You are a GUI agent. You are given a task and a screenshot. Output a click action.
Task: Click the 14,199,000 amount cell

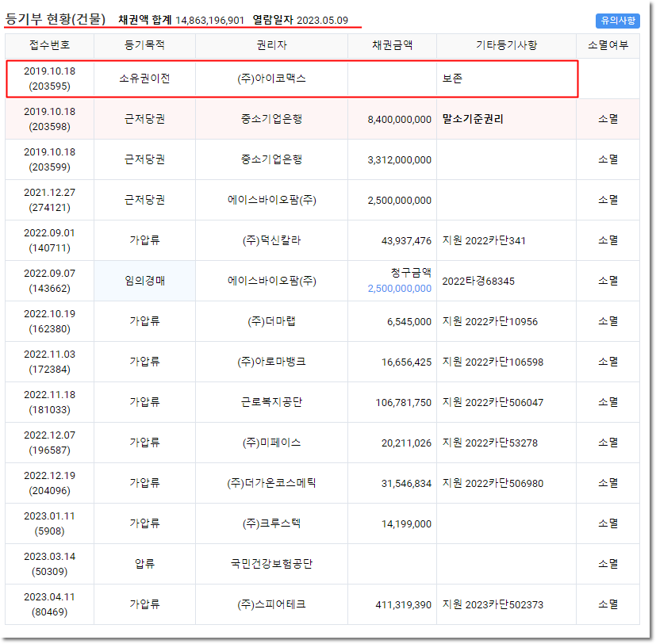[392, 523]
